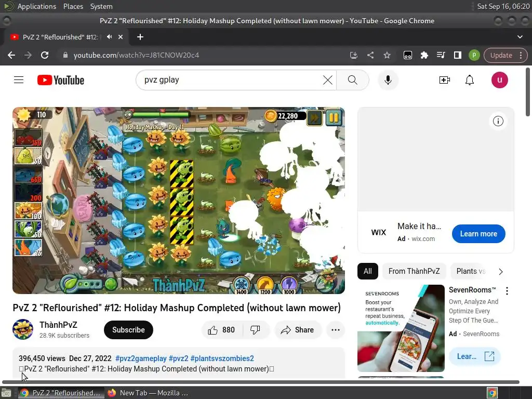Open a new Chrome tab
This screenshot has height=399, width=532.
click(x=140, y=37)
